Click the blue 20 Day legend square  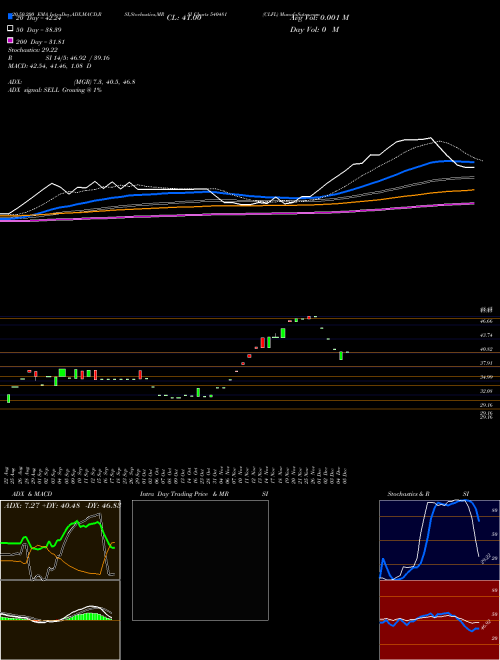click(11, 16)
